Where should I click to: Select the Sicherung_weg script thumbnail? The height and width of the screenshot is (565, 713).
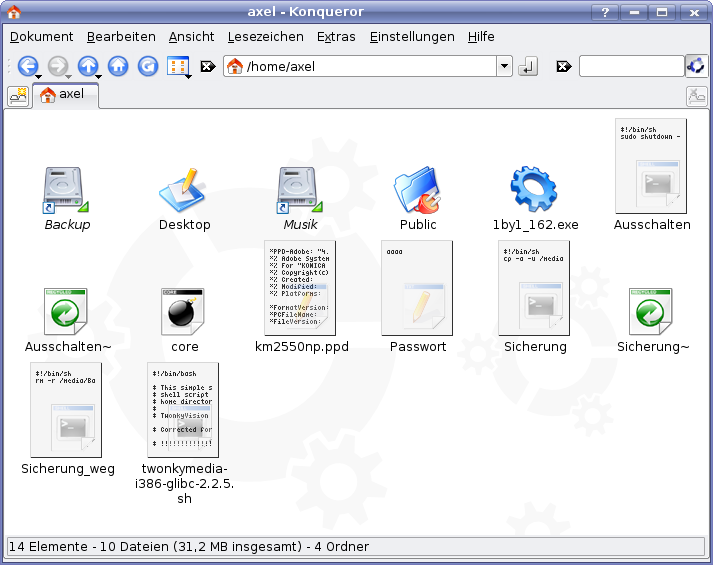coord(66,410)
